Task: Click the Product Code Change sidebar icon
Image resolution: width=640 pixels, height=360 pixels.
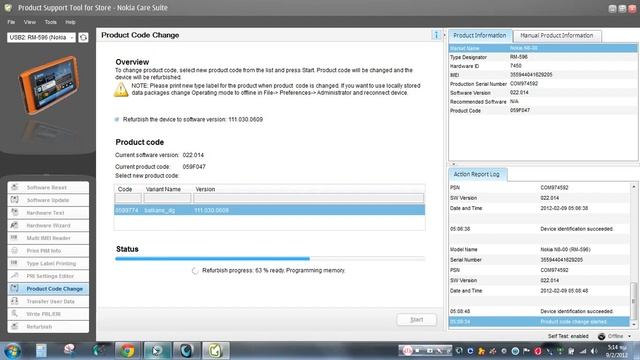Action: click(x=15, y=289)
